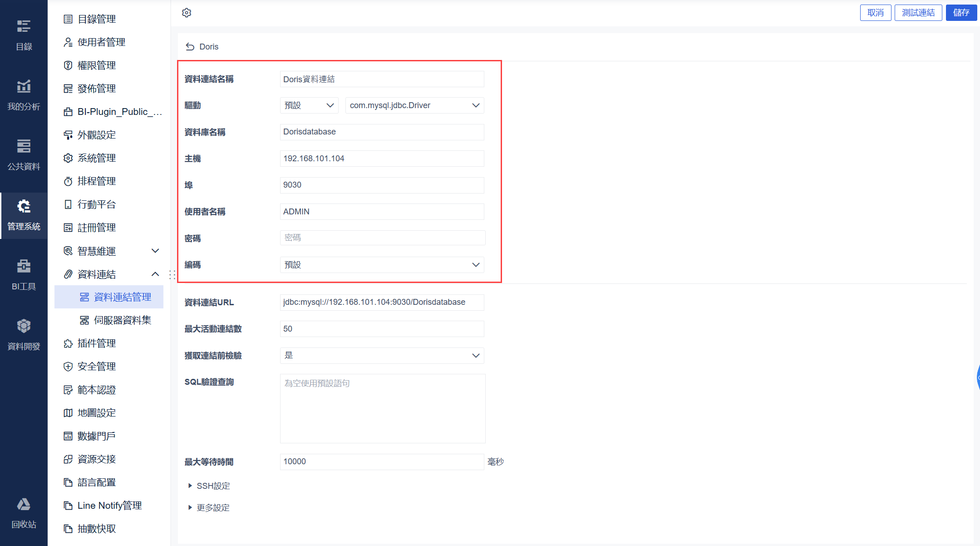980x546 pixels.
Task: Expand the SSH設定 section
Action: 209,486
